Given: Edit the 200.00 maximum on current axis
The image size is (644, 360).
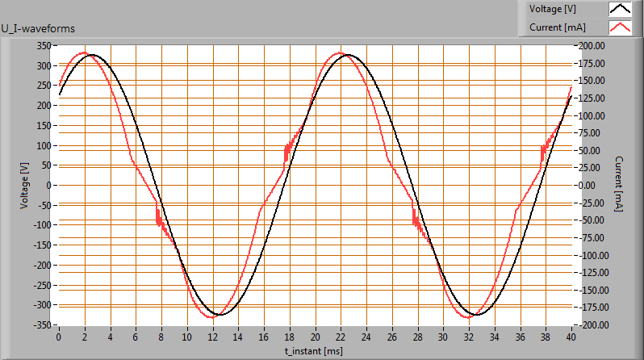Looking at the screenshot, I should [x=592, y=45].
